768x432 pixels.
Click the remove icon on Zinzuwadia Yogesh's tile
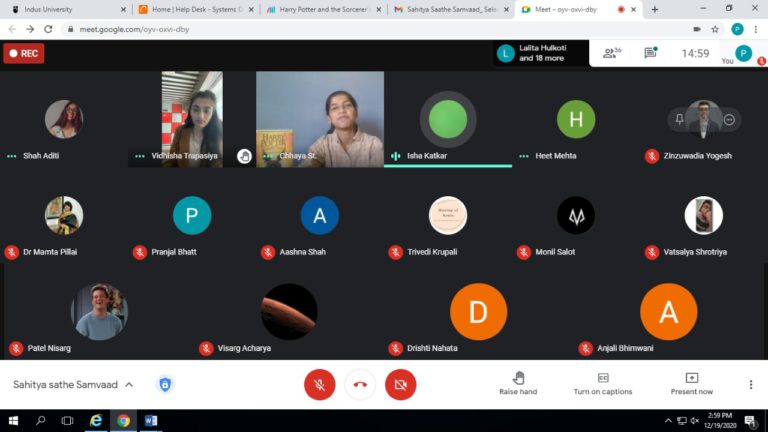click(729, 119)
